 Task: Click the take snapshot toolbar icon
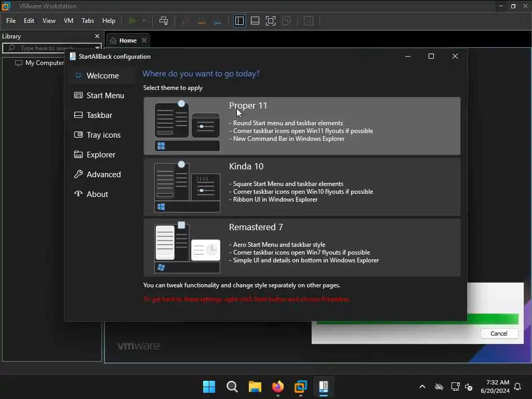click(185, 21)
